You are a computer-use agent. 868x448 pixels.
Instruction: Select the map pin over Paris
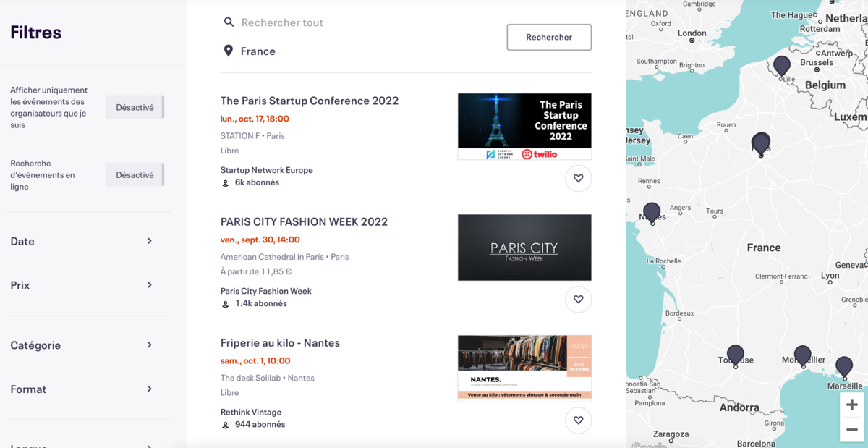click(761, 143)
